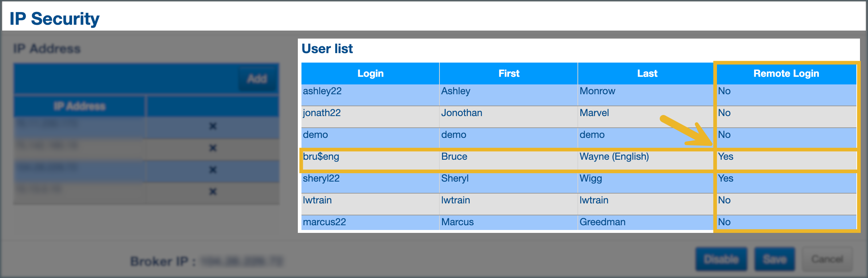Click the Add button in IP Address panel

point(257,79)
